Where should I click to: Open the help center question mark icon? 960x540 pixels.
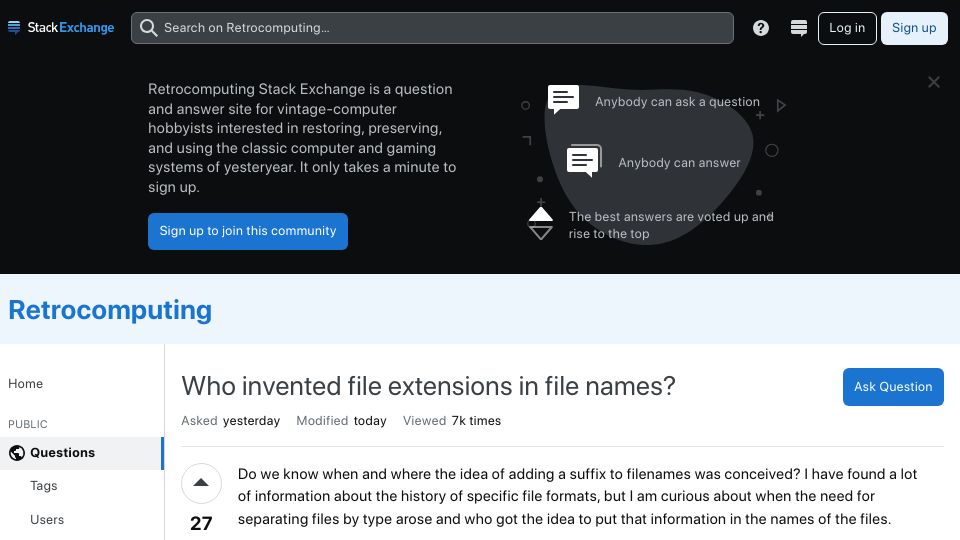[760, 28]
